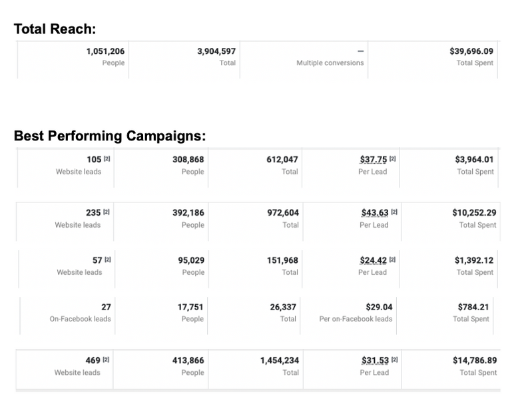Select the underlined $31.53 per lead cost
Viewport: 532px width, 408px height.
pos(374,361)
